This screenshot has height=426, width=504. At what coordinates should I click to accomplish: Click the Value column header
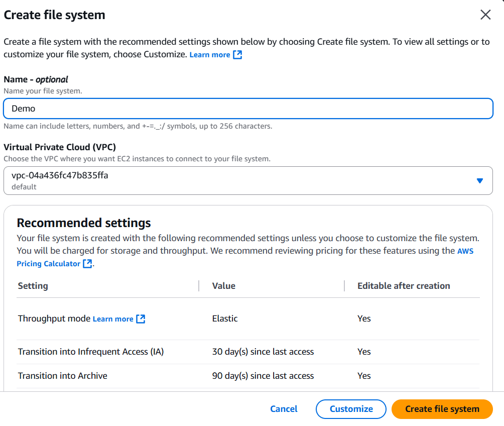tap(224, 286)
